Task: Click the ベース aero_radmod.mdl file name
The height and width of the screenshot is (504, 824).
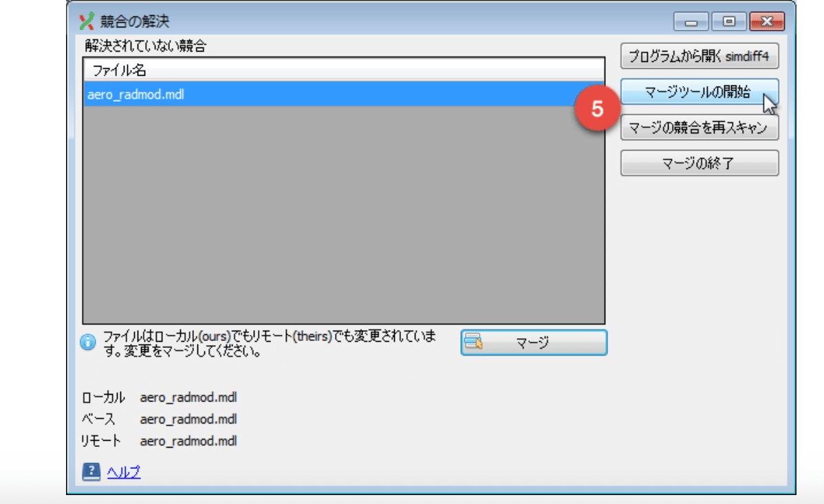Action: [188, 419]
